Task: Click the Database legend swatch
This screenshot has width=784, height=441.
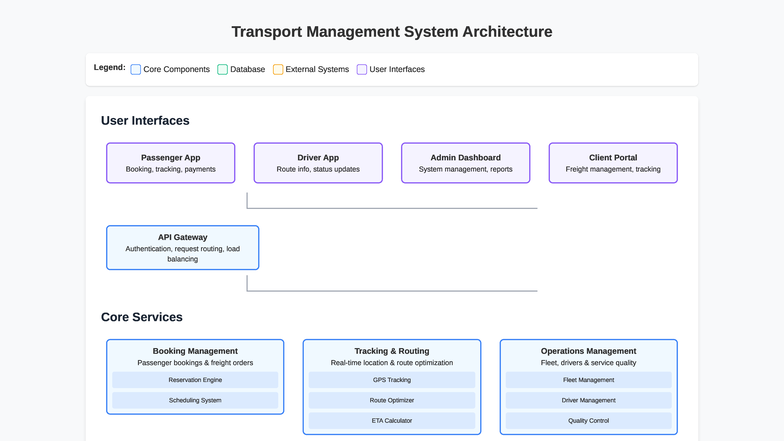Action: point(222,70)
